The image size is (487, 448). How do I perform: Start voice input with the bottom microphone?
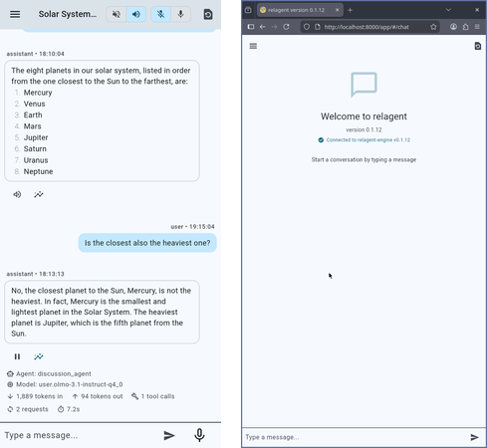pyautogui.click(x=199, y=435)
